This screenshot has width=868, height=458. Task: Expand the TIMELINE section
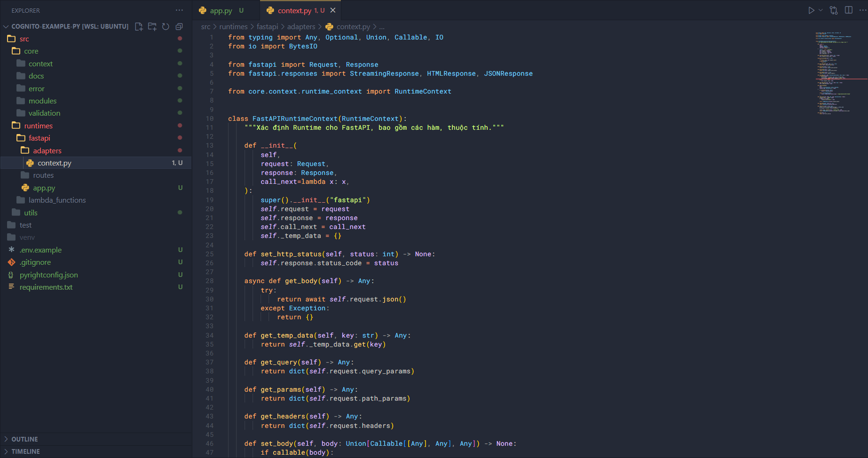coord(25,451)
